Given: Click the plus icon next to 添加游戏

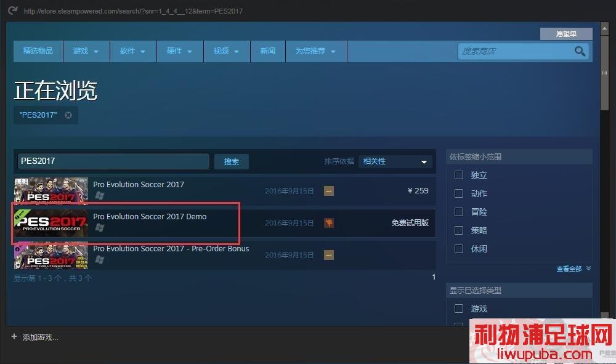Looking at the screenshot, I should (14, 336).
